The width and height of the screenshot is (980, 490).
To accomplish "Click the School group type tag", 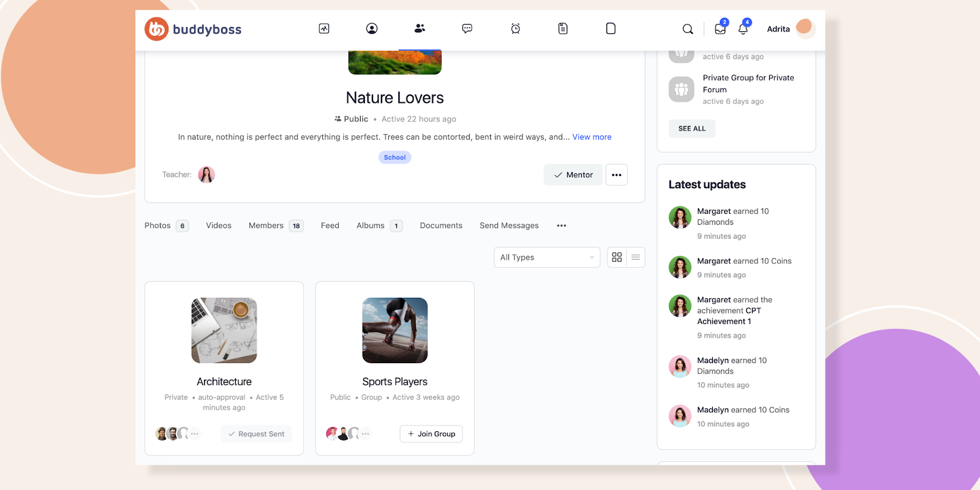I will (x=395, y=157).
